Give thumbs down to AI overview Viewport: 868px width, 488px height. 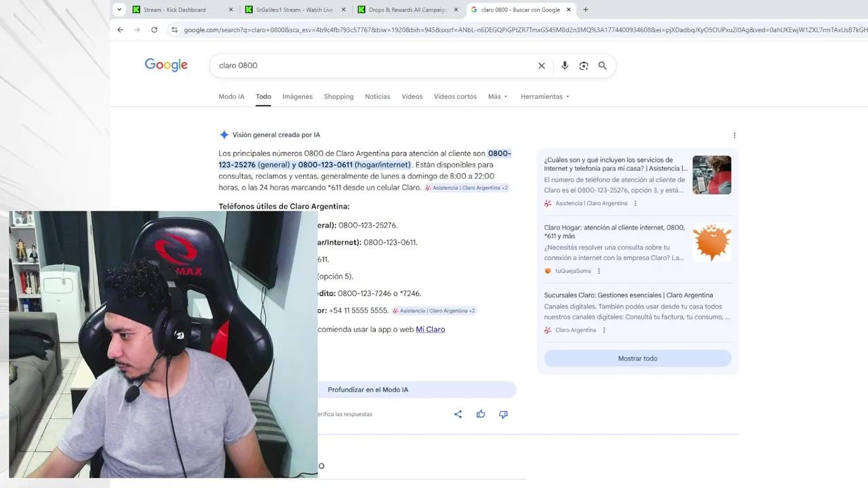[503, 414]
